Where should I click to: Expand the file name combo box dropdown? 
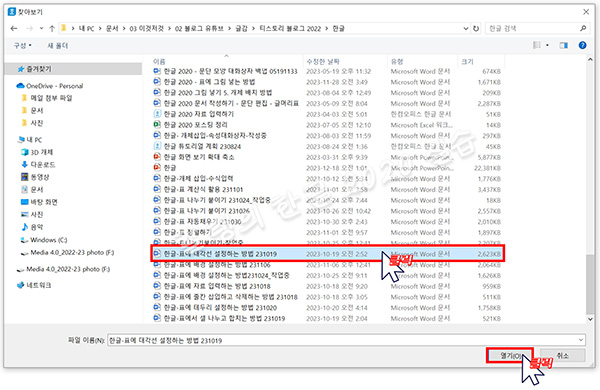tap(581, 340)
